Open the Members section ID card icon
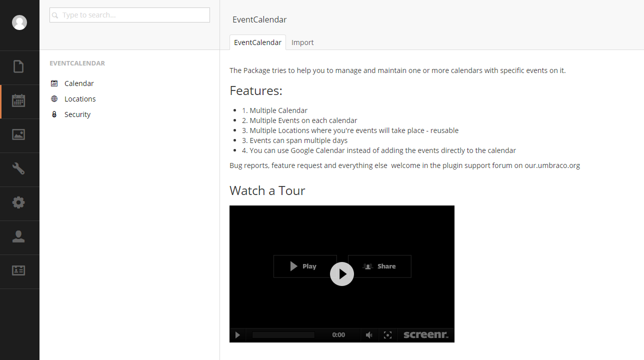Viewport: 644px width, 360px height. tap(18, 270)
